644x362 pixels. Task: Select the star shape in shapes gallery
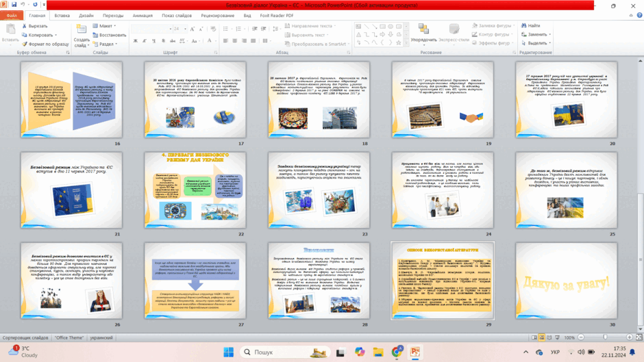coord(399,42)
